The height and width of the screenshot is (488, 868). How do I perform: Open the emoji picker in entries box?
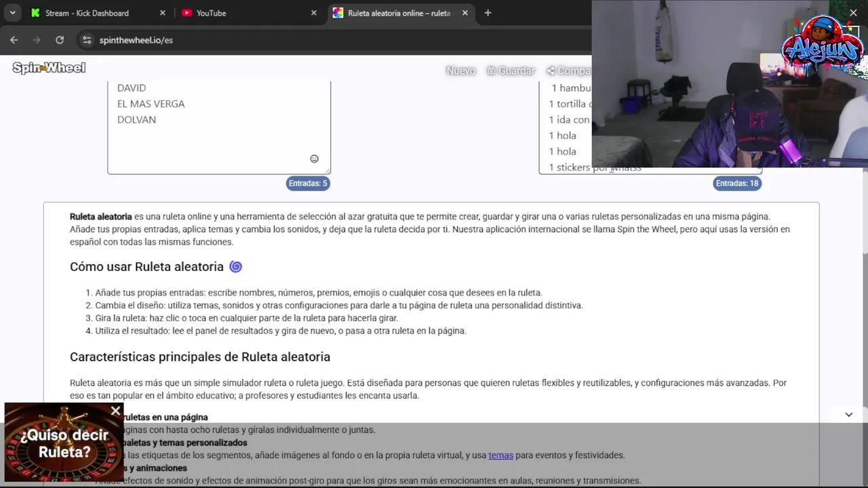click(314, 159)
